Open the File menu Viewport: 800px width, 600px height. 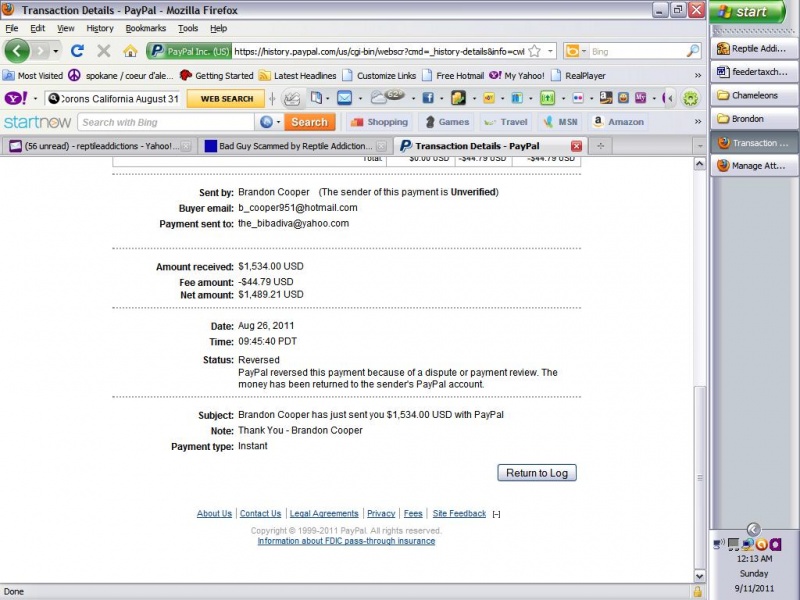click(x=12, y=28)
